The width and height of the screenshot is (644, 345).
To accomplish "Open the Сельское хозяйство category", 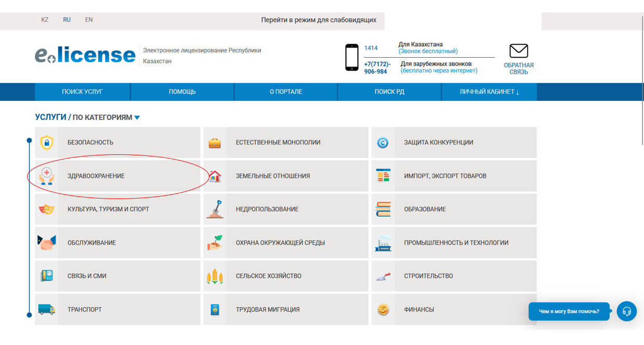I will [268, 276].
